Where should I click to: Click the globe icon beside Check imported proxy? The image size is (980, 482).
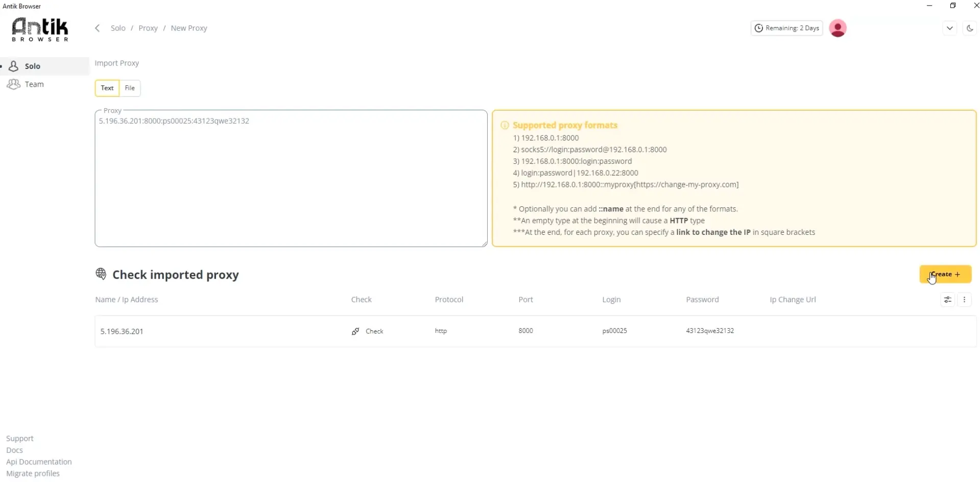(101, 274)
